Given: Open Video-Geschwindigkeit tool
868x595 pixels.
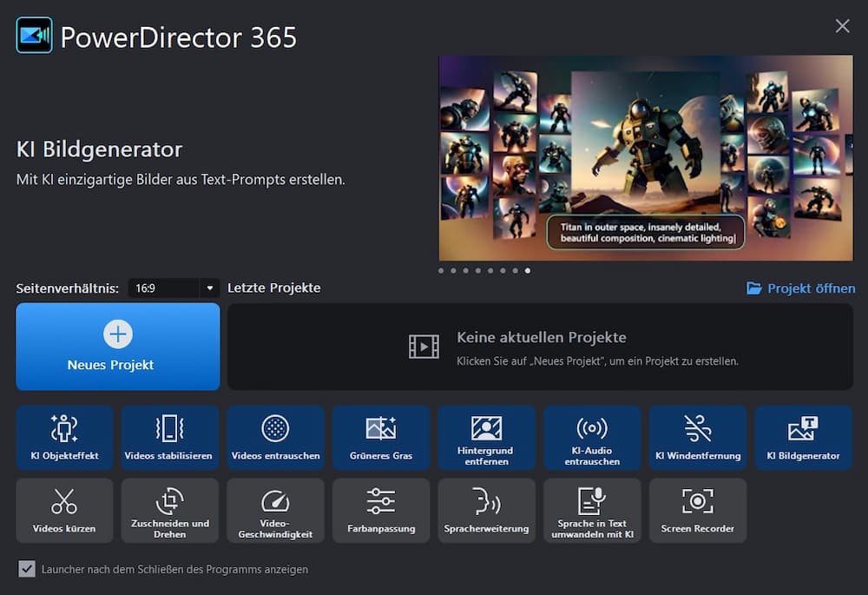Looking at the screenshot, I should click(275, 511).
